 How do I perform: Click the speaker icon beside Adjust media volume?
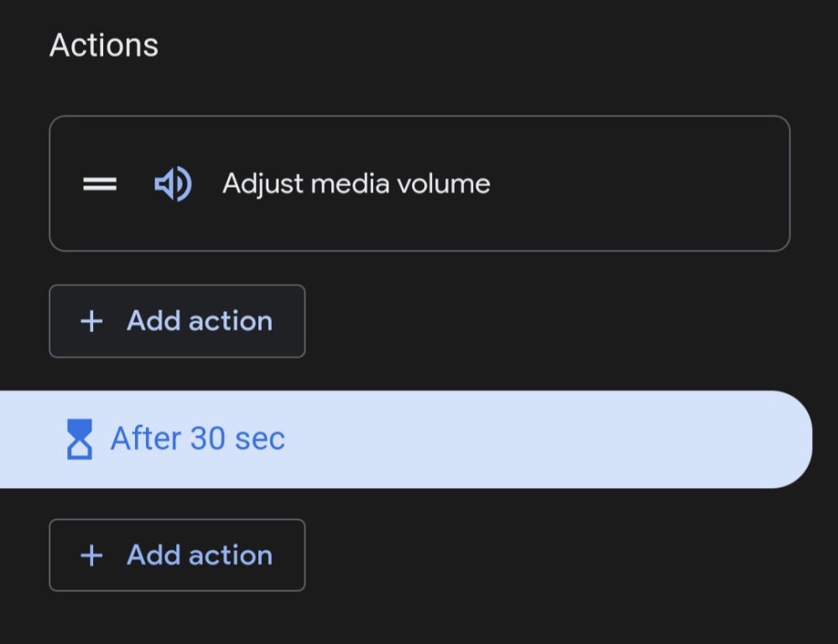173,184
